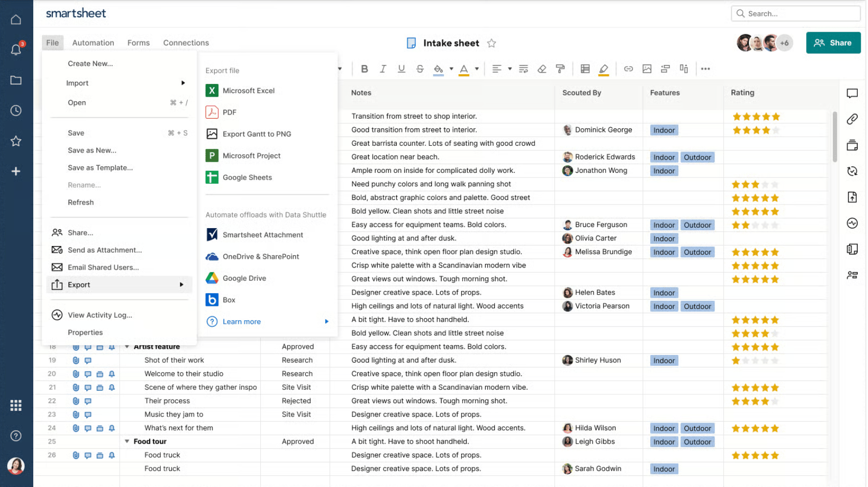Collapse the Food tour row group
This screenshot has width=868, height=487.
(127, 441)
